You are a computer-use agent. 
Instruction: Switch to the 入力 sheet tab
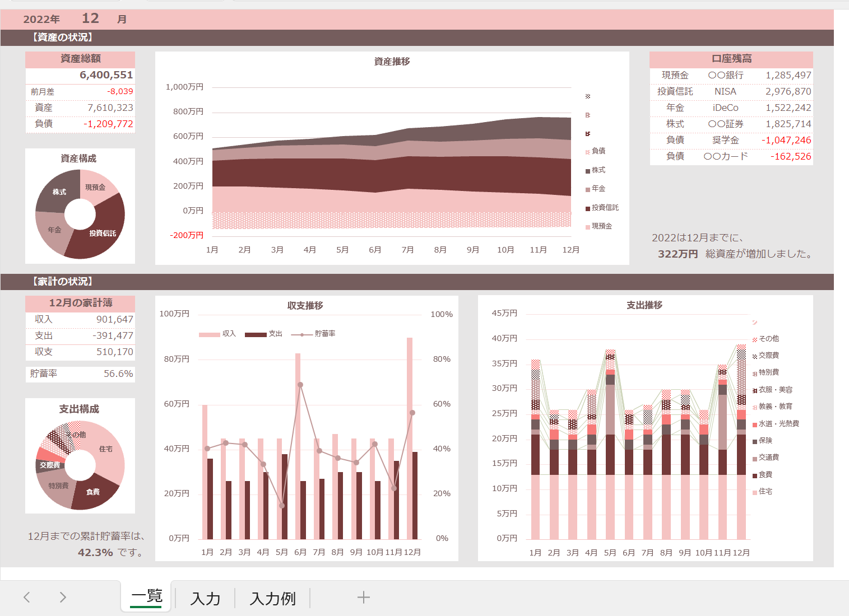click(205, 598)
